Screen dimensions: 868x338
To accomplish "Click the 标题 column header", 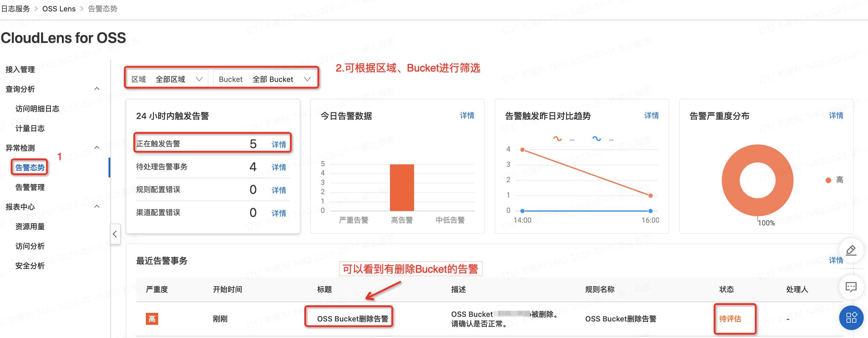I will click(x=324, y=289).
